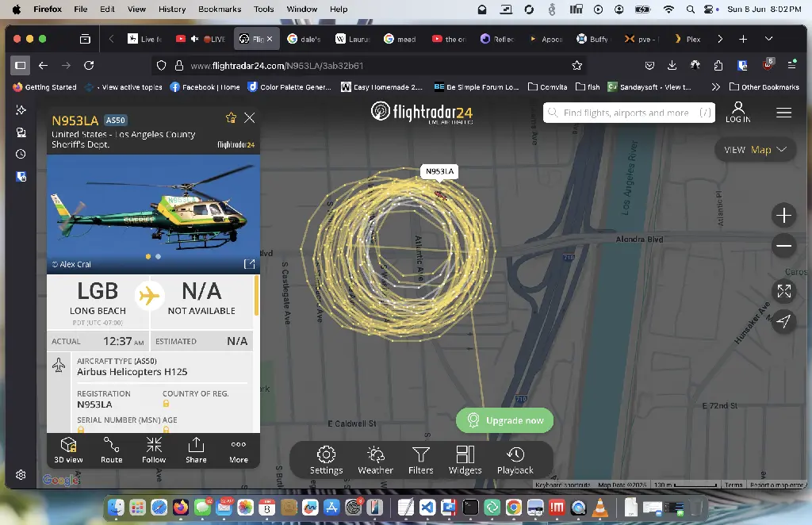Screen dimensions: 812x525
Task: Click the panel scrollbar in flight details
Action: (x=256, y=296)
